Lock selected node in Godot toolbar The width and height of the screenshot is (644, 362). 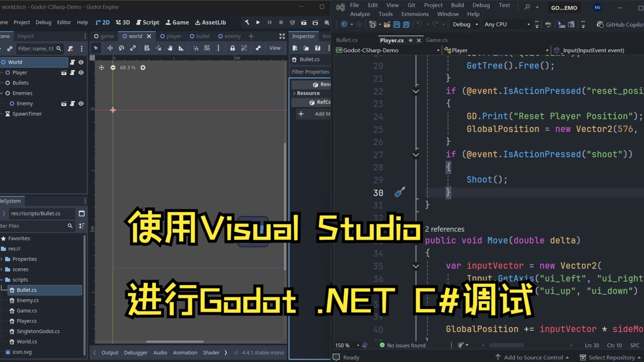click(232, 48)
